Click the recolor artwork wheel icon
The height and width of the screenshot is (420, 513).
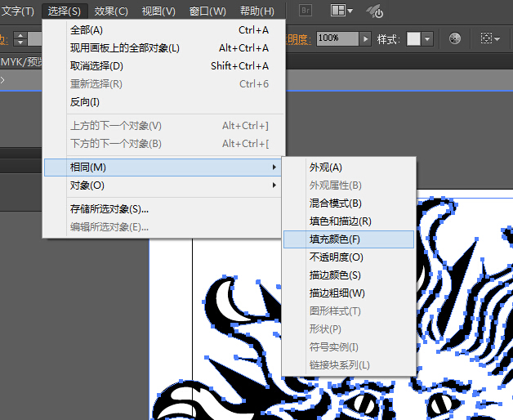tap(455, 38)
